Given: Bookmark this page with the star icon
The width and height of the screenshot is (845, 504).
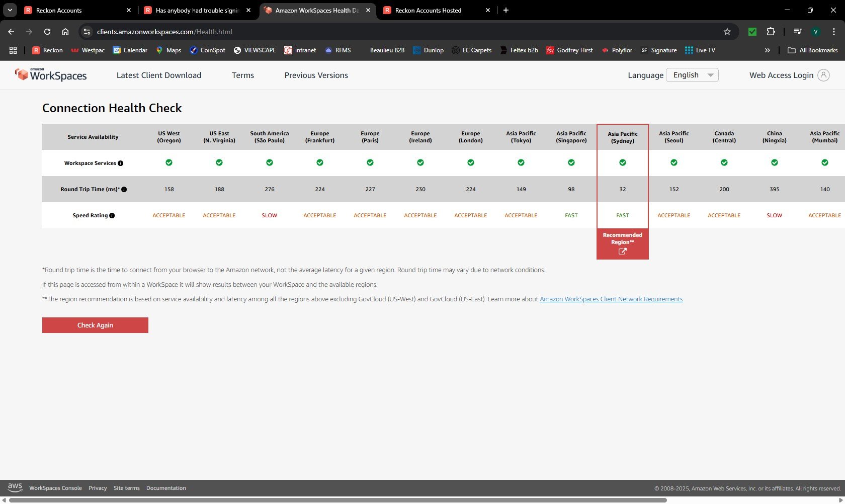Looking at the screenshot, I should tap(727, 32).
